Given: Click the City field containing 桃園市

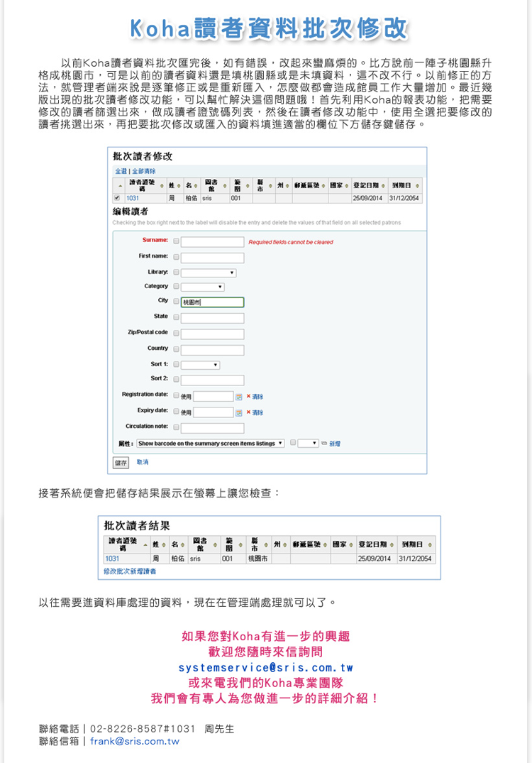Looking at the screenshot, I should click(x=213, y=302).
